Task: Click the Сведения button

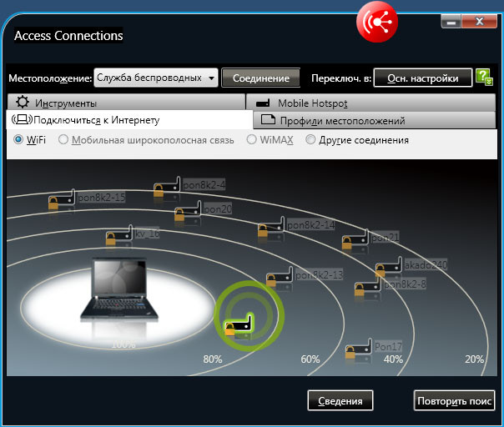Action: point(339,401)
